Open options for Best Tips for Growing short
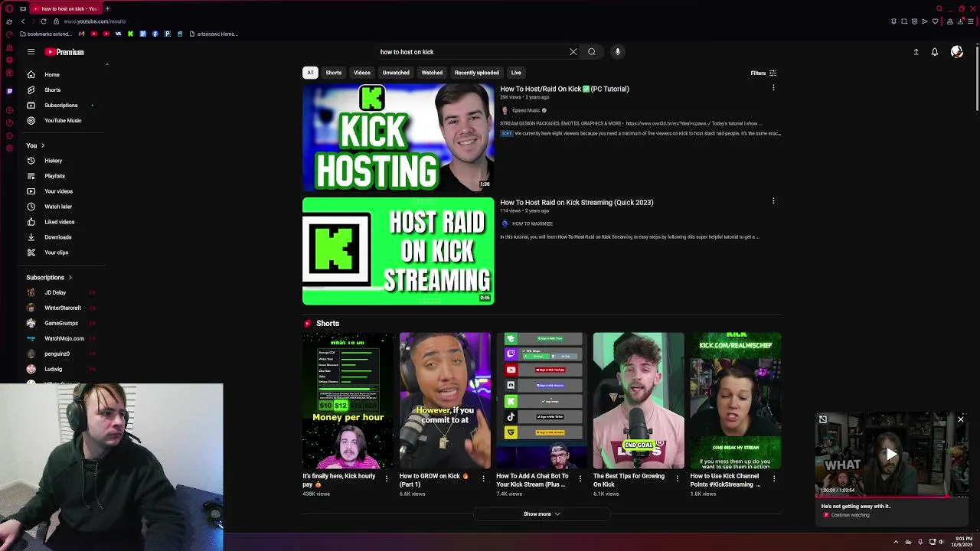The width and height of the screenshot is (980, 551). [677, 479]
